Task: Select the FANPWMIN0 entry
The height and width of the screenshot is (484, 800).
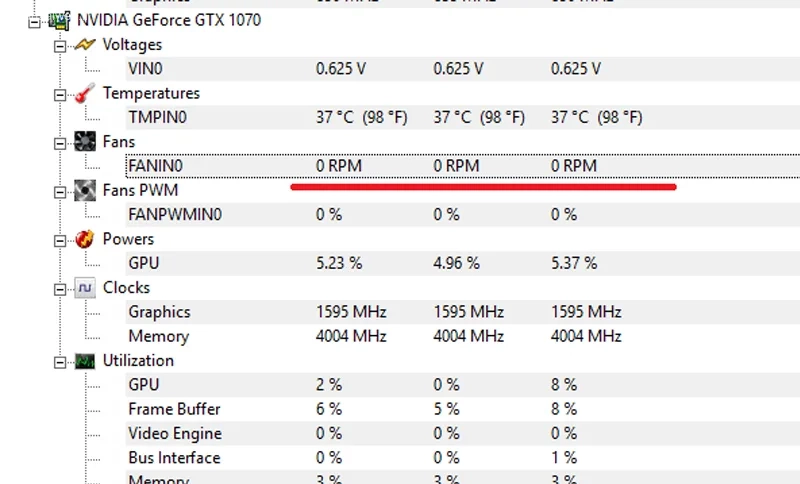Action: [x=175, y=214]
